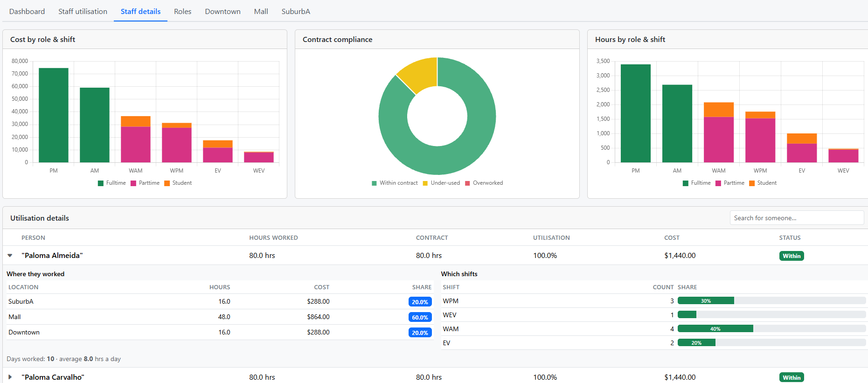This screenshot has width=868, height=383.
Task: Click the "Paloma Carvalho" name
Action: pyautogui.click(x=53, y=377)
